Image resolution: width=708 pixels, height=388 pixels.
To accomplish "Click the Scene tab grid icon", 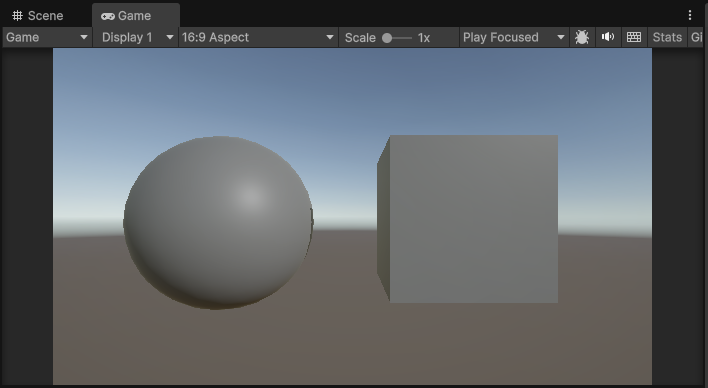I will coord(18,16).
